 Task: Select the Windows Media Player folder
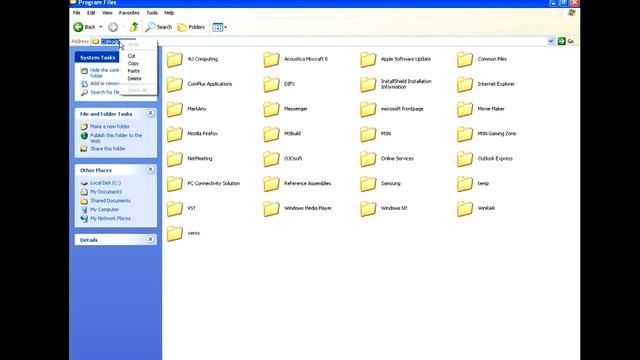coord(298,209)
